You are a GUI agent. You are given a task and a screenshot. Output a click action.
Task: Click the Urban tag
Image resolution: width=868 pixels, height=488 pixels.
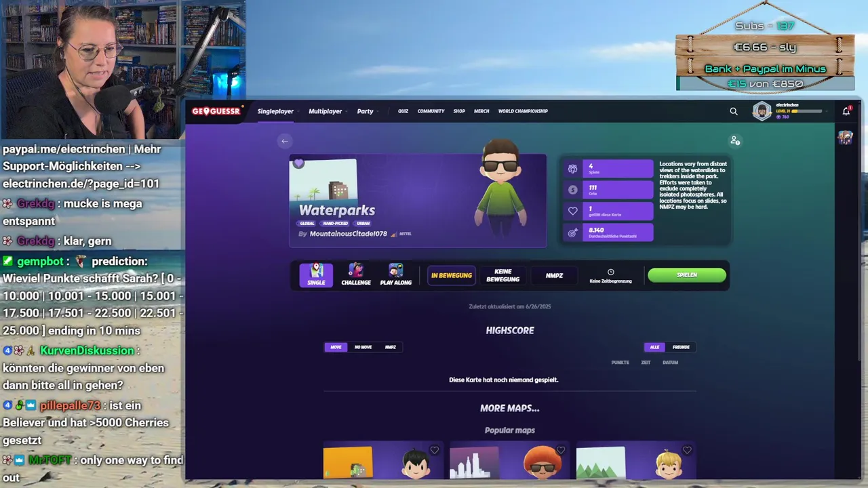(x=363, y=223)
